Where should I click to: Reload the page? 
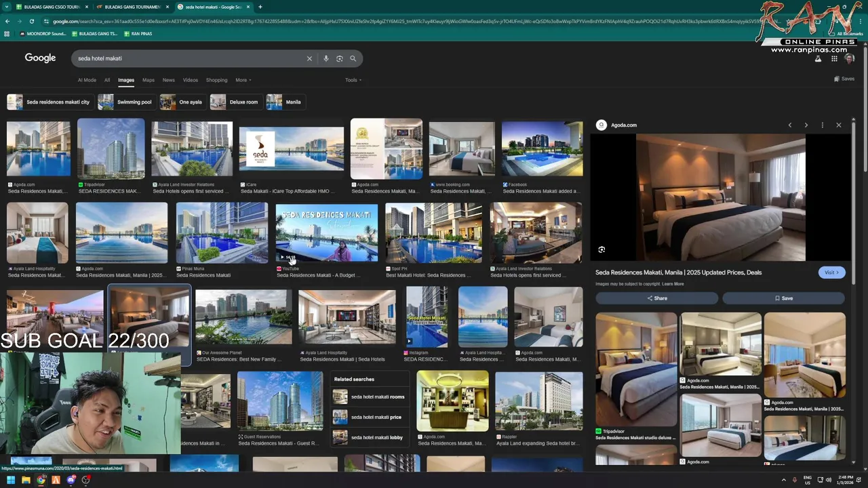point(31,21)
